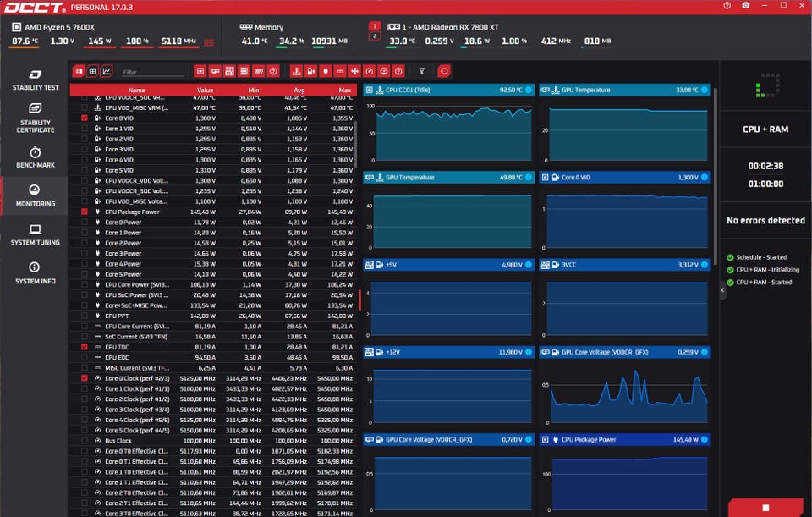Switch to graph-only monitoring view
The width and height of the screenshot is (812, 517).
pyautogui.click(x=107, y=71)
